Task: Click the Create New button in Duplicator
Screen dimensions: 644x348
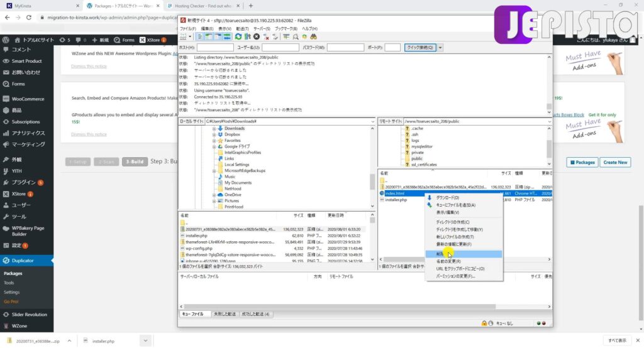Action: [615, 163]
